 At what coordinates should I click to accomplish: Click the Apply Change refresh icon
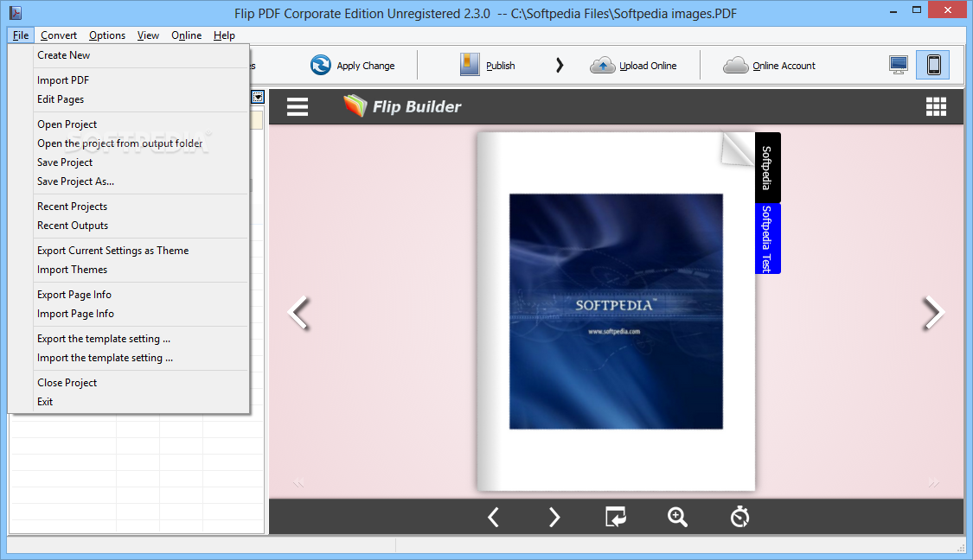click(320, 65)
